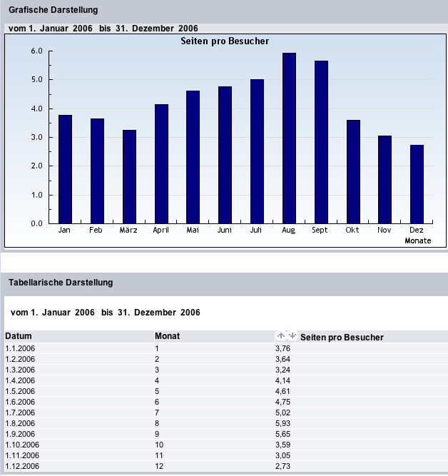Click the table cell for month 10
The image size is (448, 476).
pos(160,443)
